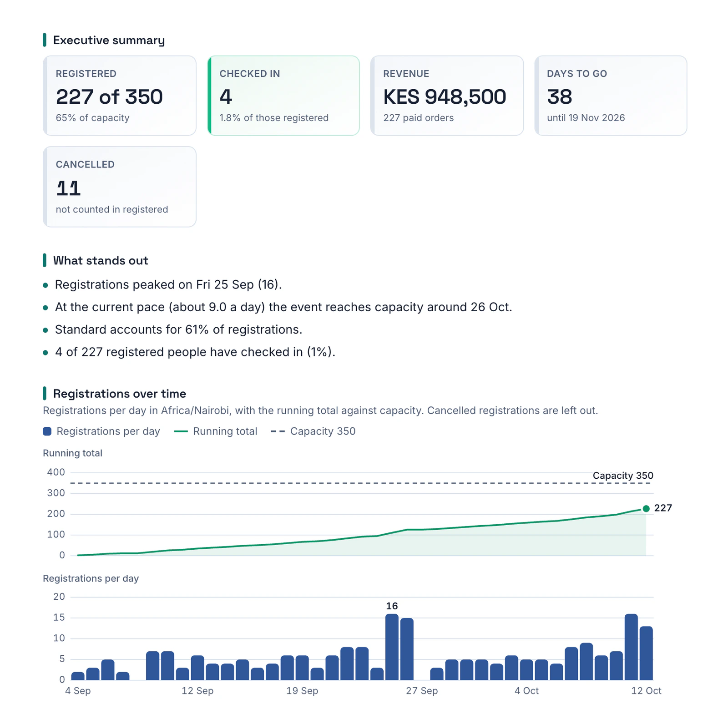Open the Revenue KES 948,500 card

[447, 96]
